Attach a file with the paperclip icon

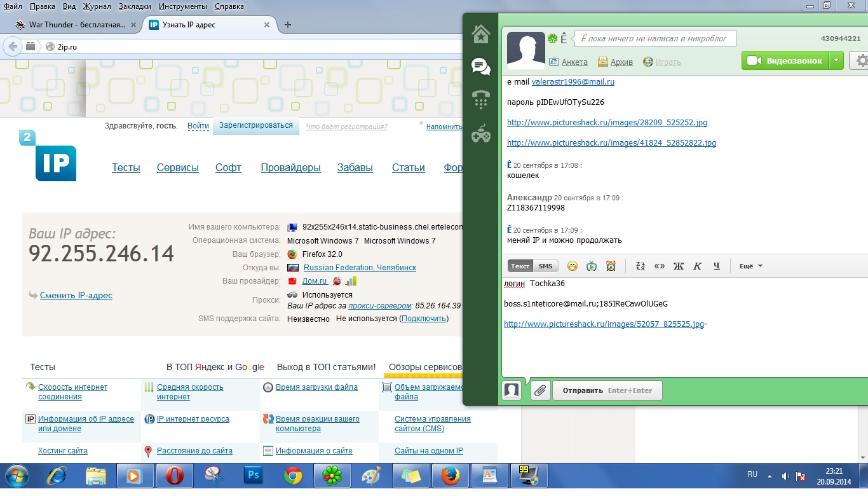coord(540,390)
